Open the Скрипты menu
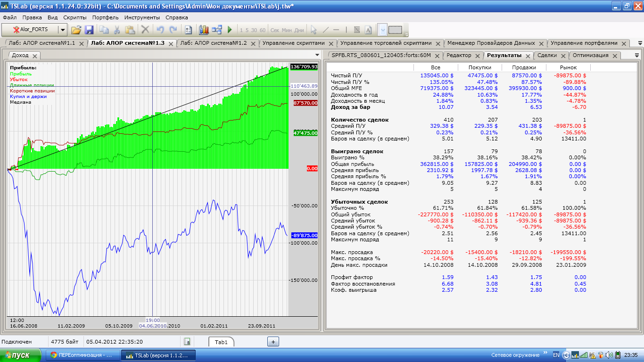This screenshot has height=362, width=644. (75, 17)
